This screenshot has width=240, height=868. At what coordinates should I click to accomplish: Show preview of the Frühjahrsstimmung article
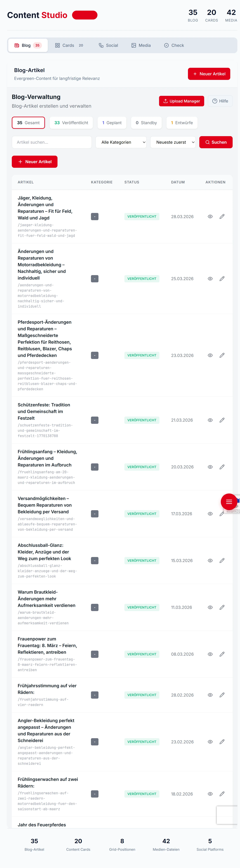[210, 695]
